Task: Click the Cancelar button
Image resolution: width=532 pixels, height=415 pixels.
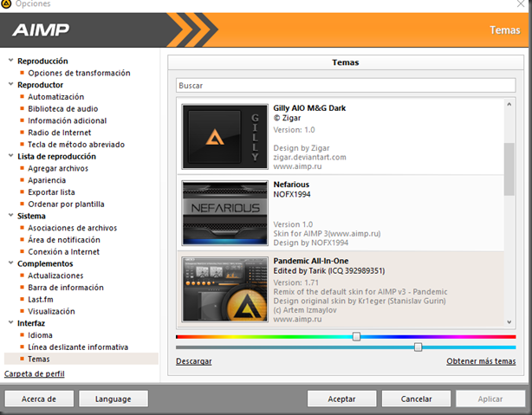Action: point(416,399)
